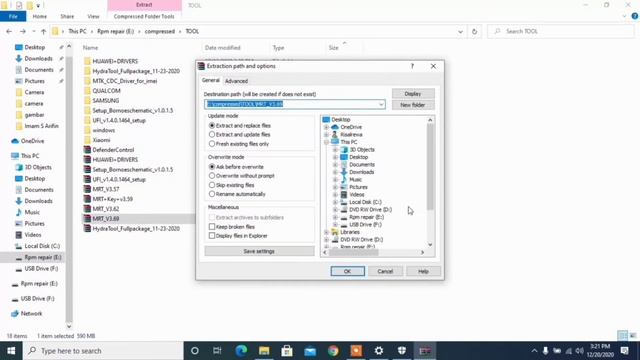Screen dimensions: 640x360
Task: Click the Windows Start button
Action: 11,351
